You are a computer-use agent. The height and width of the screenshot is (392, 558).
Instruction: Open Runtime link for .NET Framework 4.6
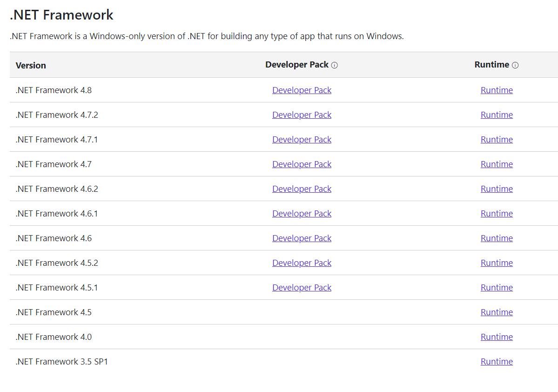497,238
